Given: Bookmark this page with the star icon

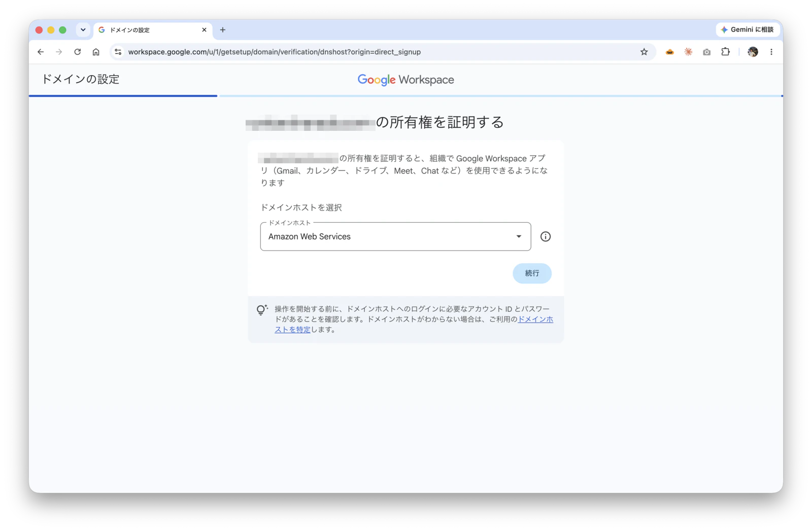Looking at the screenshot, I should coord(644,52).
